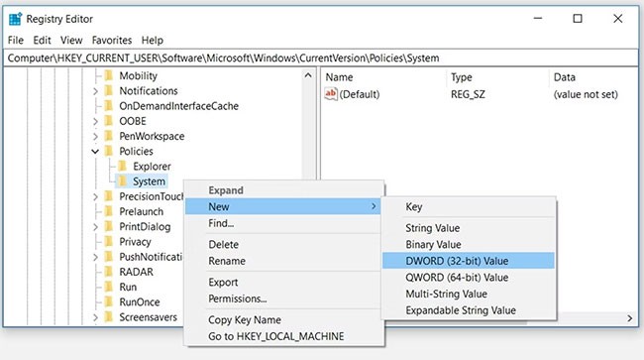The width and height of the screenshot is (644, 360).
Task: Open the File menu
Action: pos(16,41)
